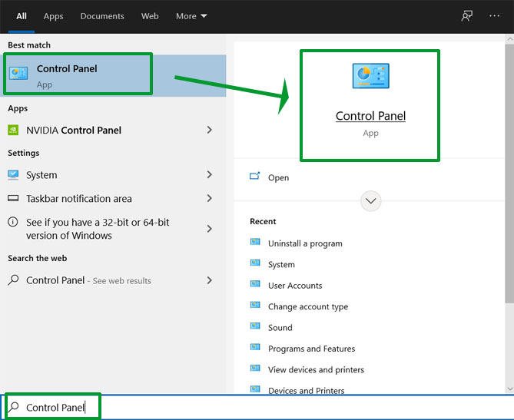Click Open in the preview pane
Viewport: 514px width, 420px height.
coord(279,177)
